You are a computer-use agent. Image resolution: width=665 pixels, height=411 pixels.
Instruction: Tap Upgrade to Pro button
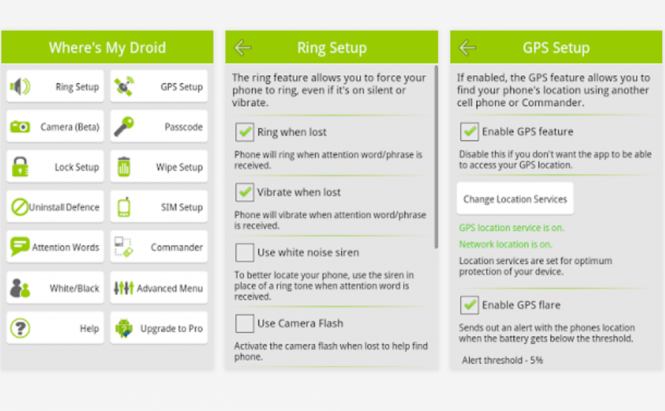159,328
